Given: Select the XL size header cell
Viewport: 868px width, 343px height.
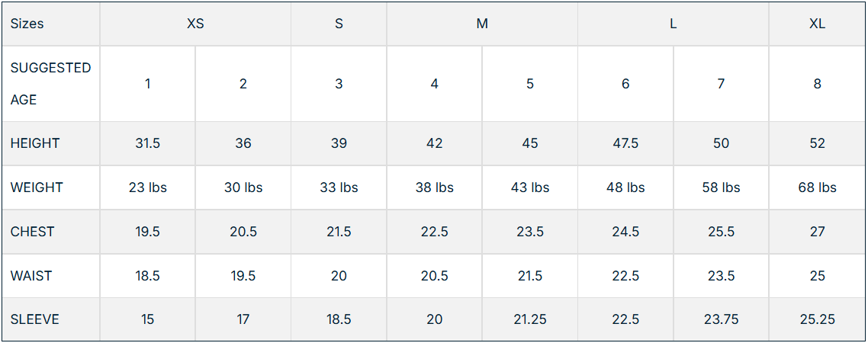Looking at the screenshot, I should [x=817, y=24].
